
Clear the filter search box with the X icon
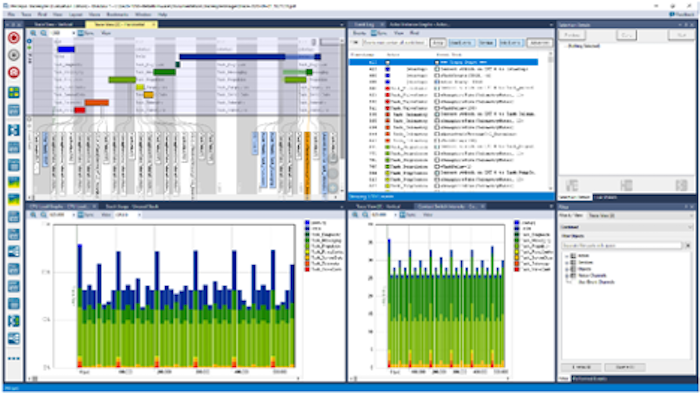[688, 246]
